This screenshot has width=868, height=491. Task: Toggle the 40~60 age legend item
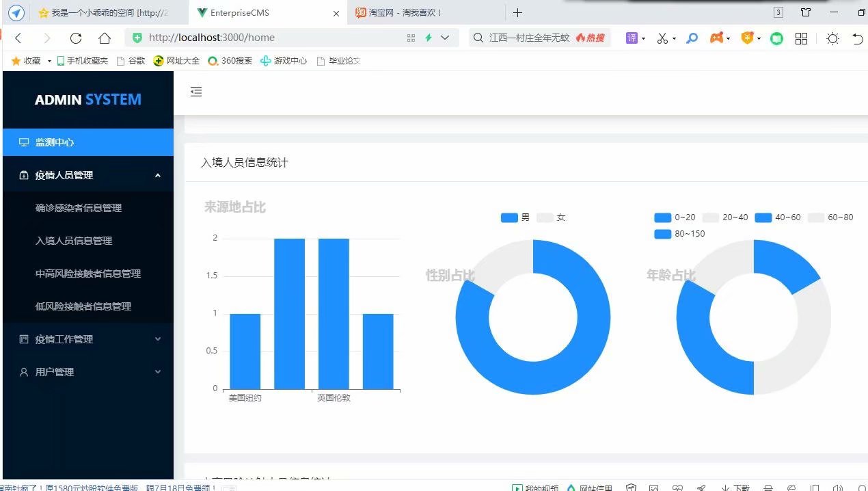coord(778,217)
